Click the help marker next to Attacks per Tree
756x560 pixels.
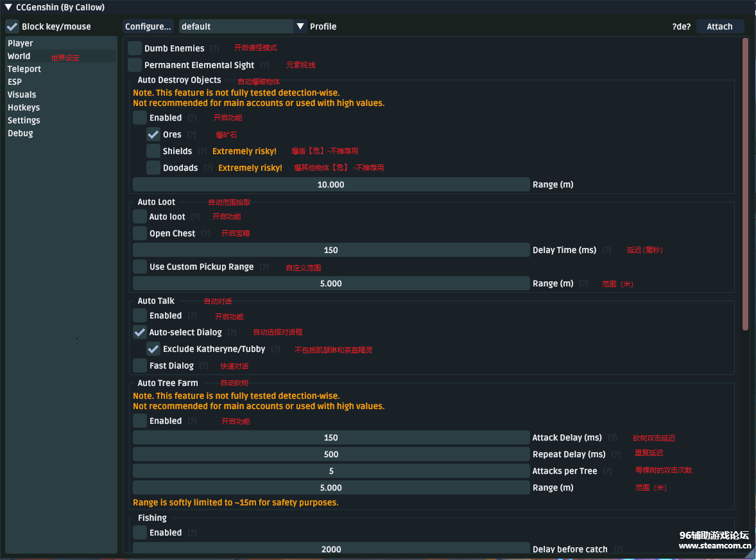[x=607, y=471]
